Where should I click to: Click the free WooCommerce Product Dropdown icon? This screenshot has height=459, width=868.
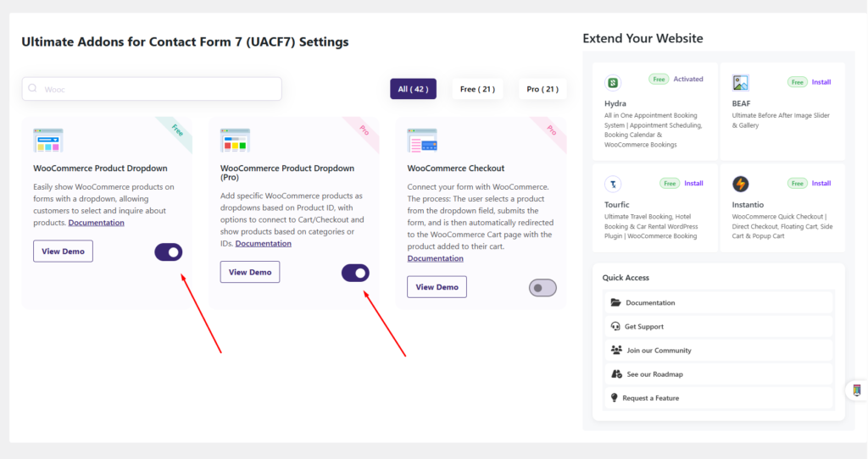[48, 141]
